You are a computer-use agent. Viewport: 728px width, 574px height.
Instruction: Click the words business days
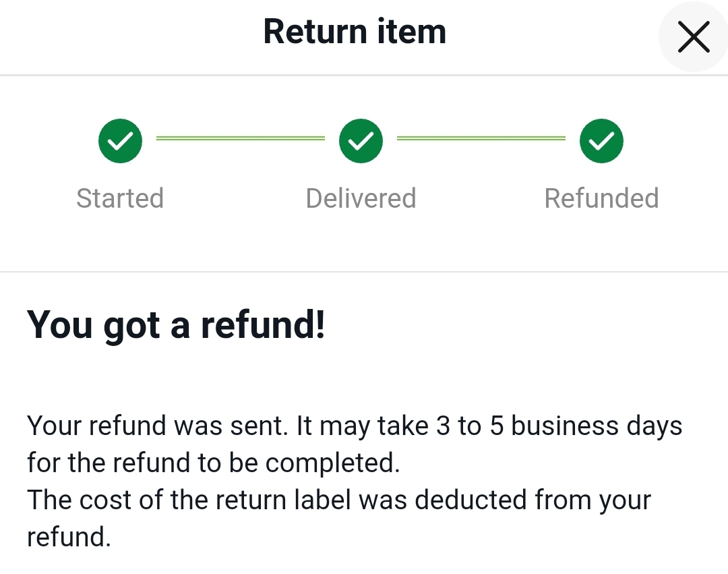click(597, 426)
